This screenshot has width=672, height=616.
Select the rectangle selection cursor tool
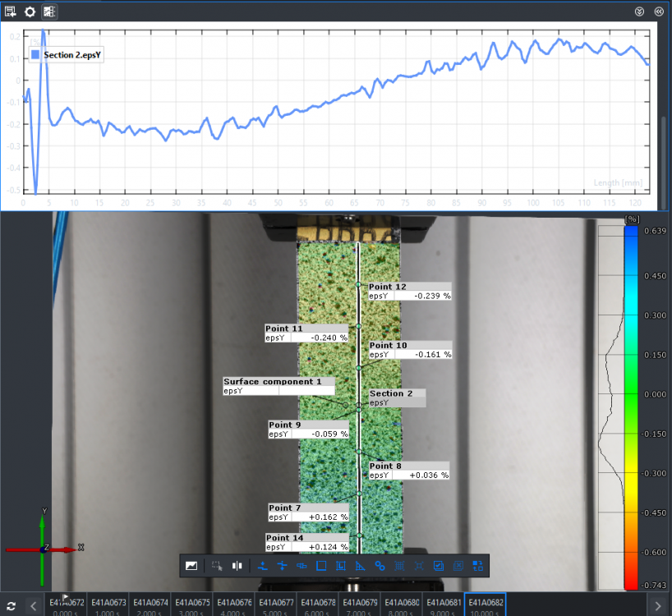tap(217, 566)
